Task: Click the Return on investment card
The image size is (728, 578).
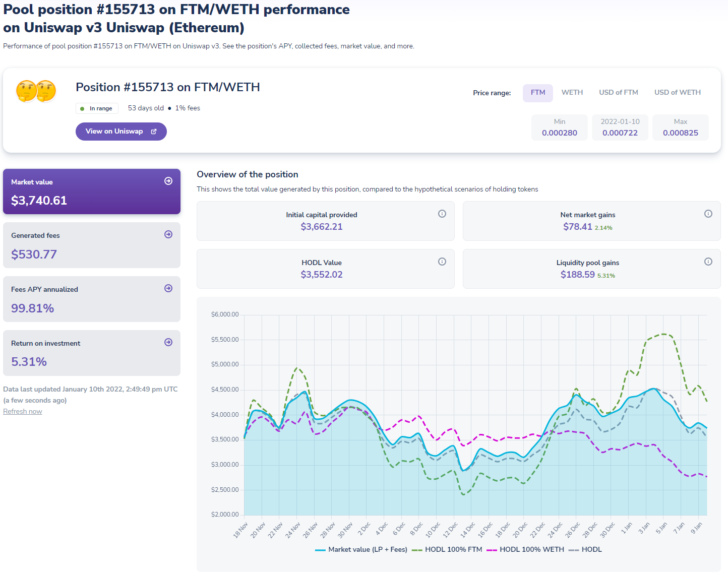Action: (x=92, y=353)
